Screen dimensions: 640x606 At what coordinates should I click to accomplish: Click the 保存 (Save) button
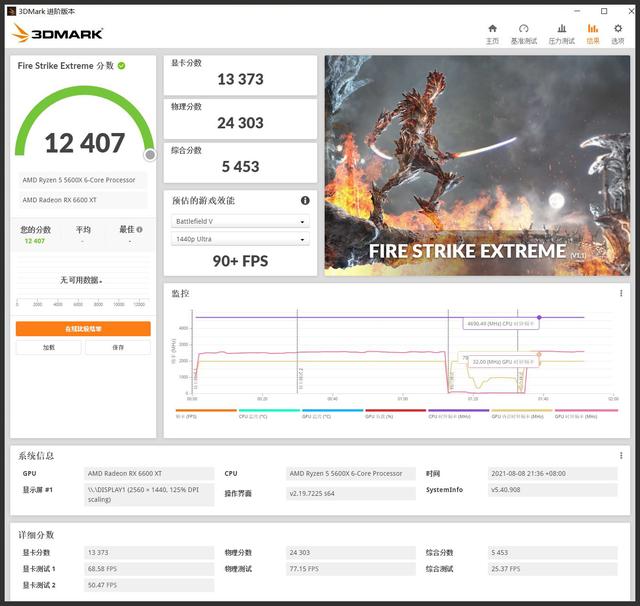tap(118, 347)
